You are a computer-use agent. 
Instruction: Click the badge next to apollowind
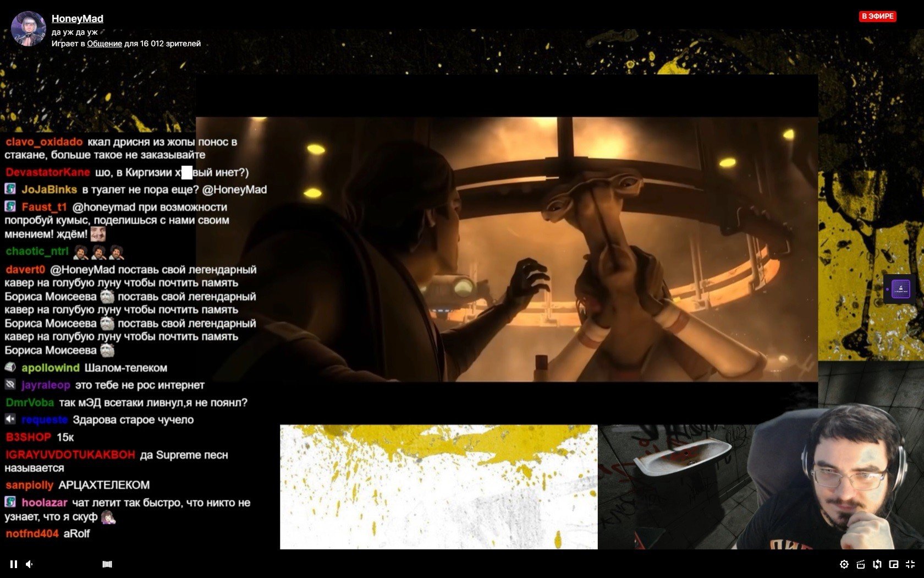[10, 367]
